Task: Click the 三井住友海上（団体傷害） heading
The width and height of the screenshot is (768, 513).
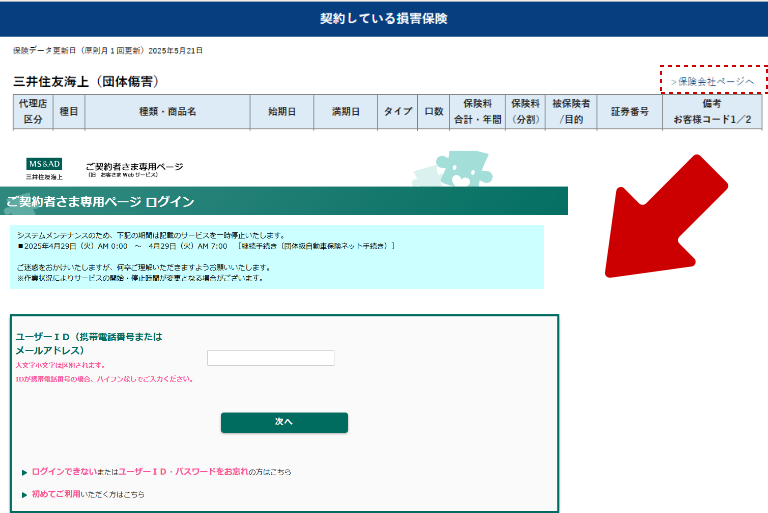Action: point(86,81)
